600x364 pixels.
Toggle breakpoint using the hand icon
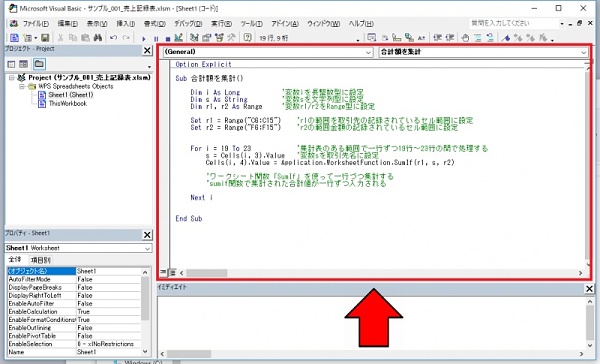click(465, 38)
